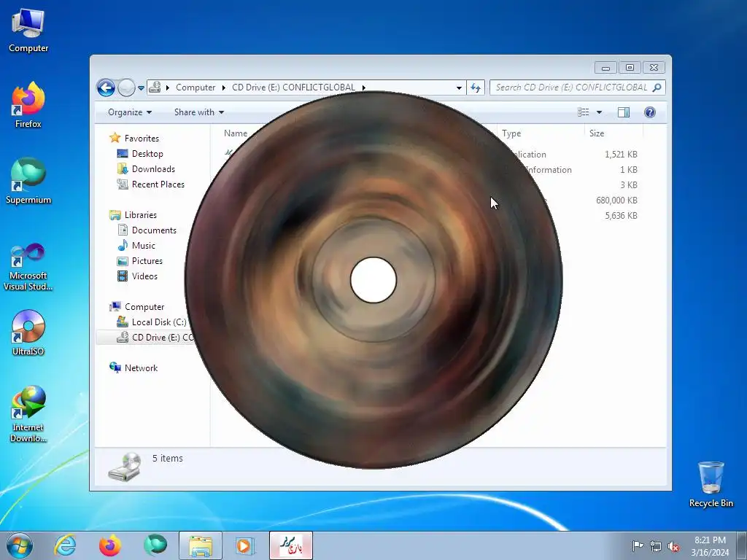Viewport: 747px width, 560px height.
Task: Open the Share with menu
Action: point(198,112)
